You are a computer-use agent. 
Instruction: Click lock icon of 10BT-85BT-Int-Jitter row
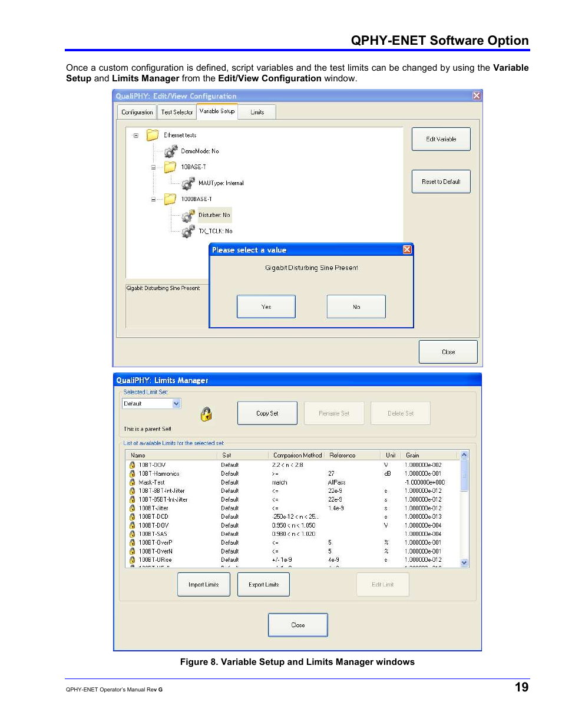click(x=133, y=499)
